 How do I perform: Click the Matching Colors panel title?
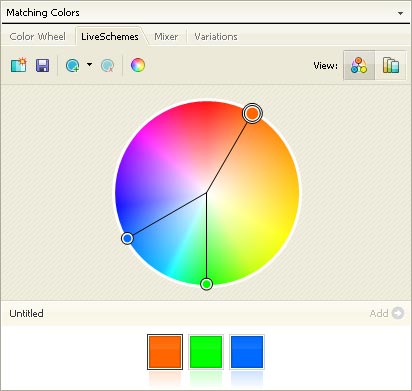point(43,13)
